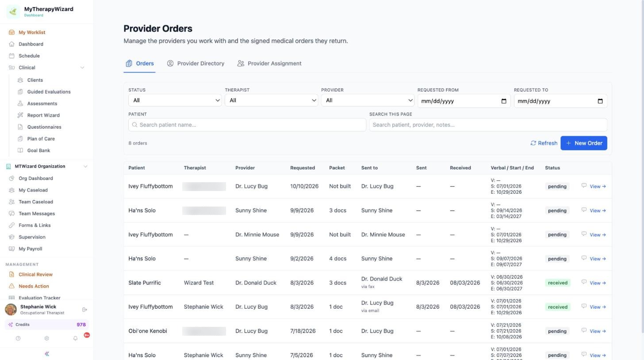The width and height of the screenshot is (644, 360).
Task: Open Schedule in the sidebar
Action: pyautogui.click(x=29, y=56)
